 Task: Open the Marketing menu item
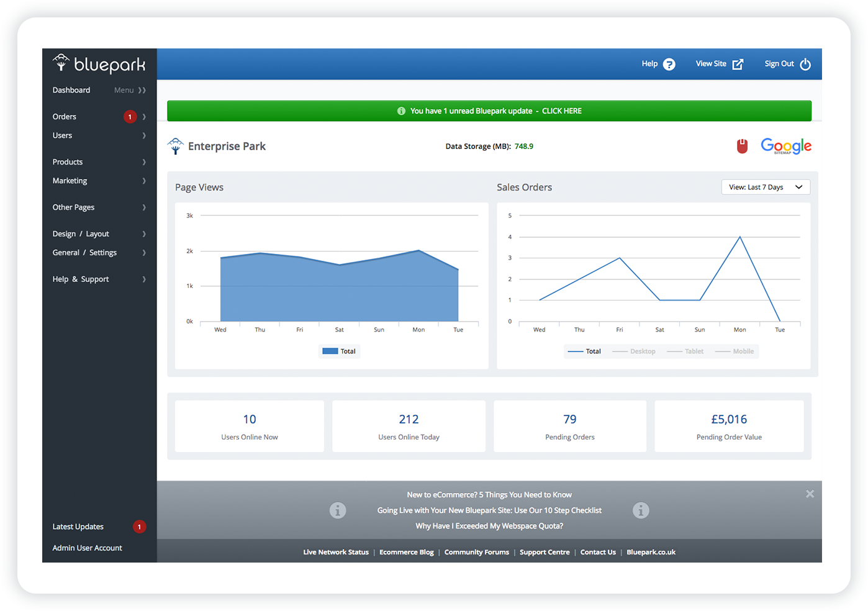[70, 181]
